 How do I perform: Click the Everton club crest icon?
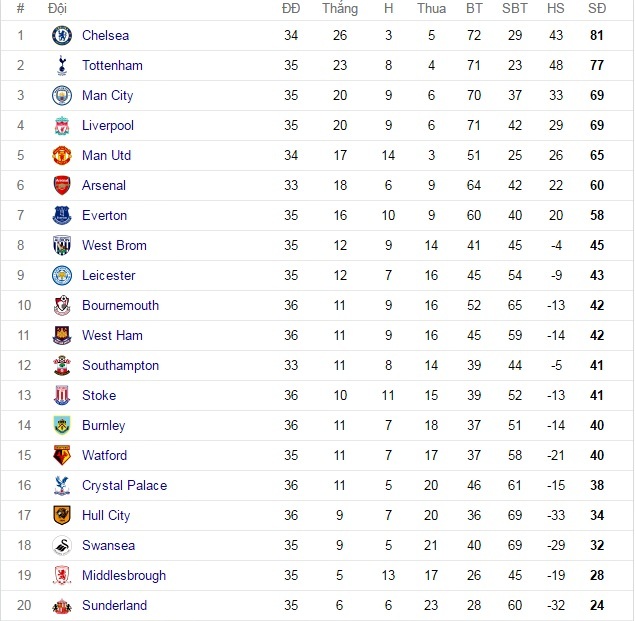62,216
